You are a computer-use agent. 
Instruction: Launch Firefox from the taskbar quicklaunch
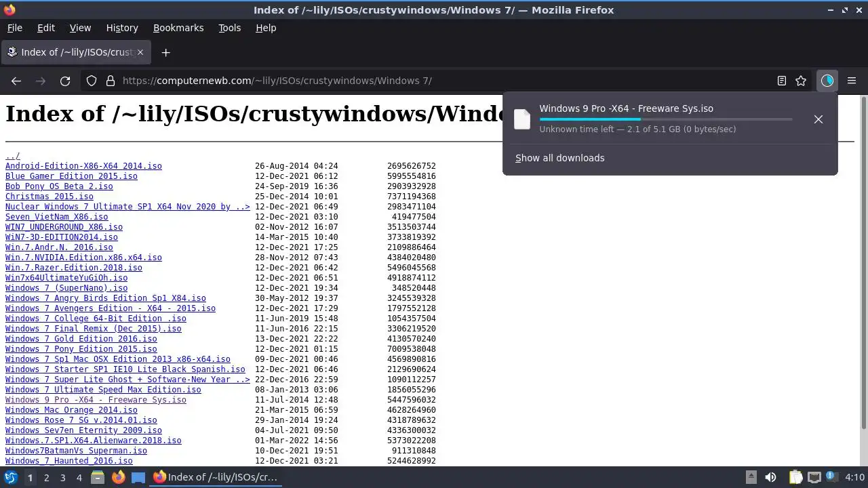[118, 477]
